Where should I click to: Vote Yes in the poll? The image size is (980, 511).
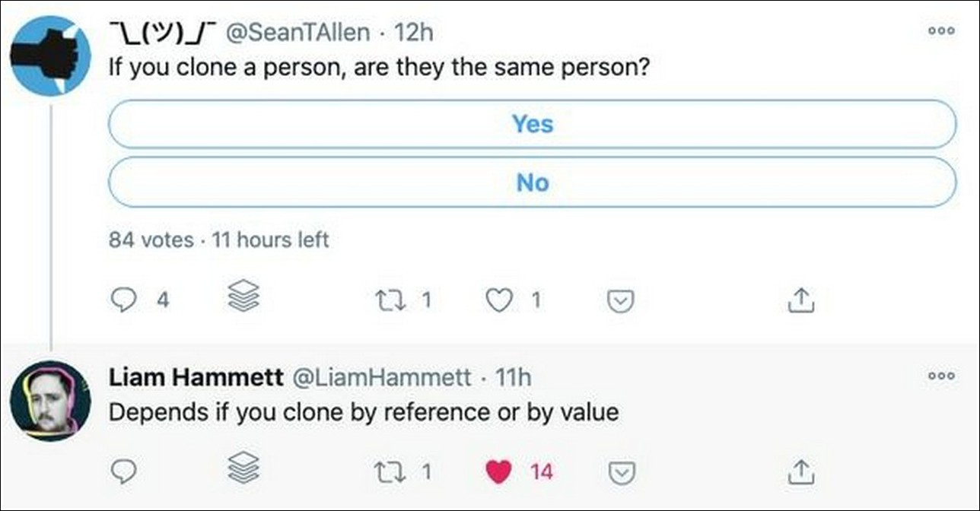pyautogui.click(x=532, y=124)
